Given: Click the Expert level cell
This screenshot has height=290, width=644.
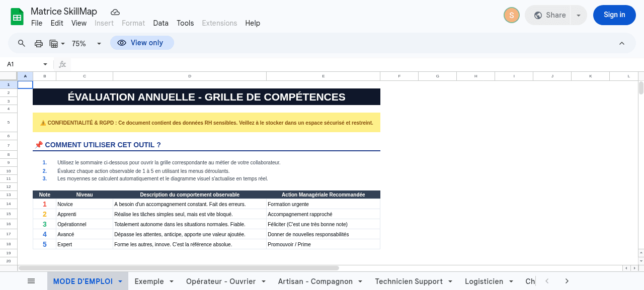Looking at the screenshot, I should pos(85,244).
